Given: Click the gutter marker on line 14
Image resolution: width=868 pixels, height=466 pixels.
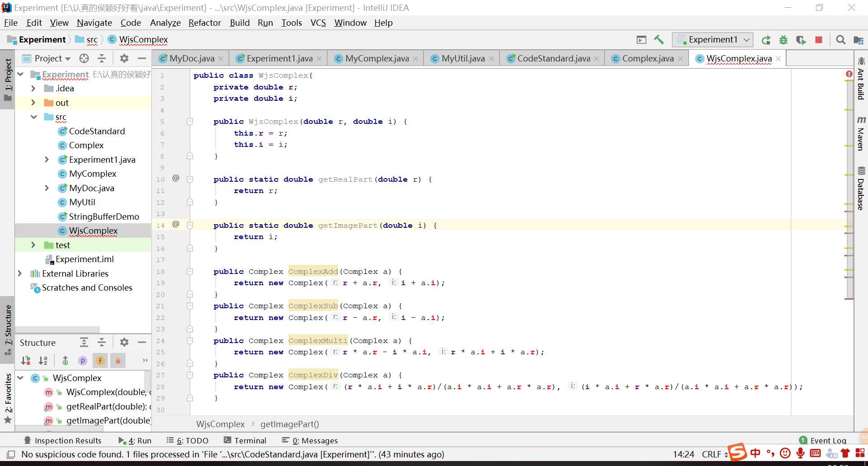Looking at the screenshot, I should pyautogui.click(x=176, y=224).
